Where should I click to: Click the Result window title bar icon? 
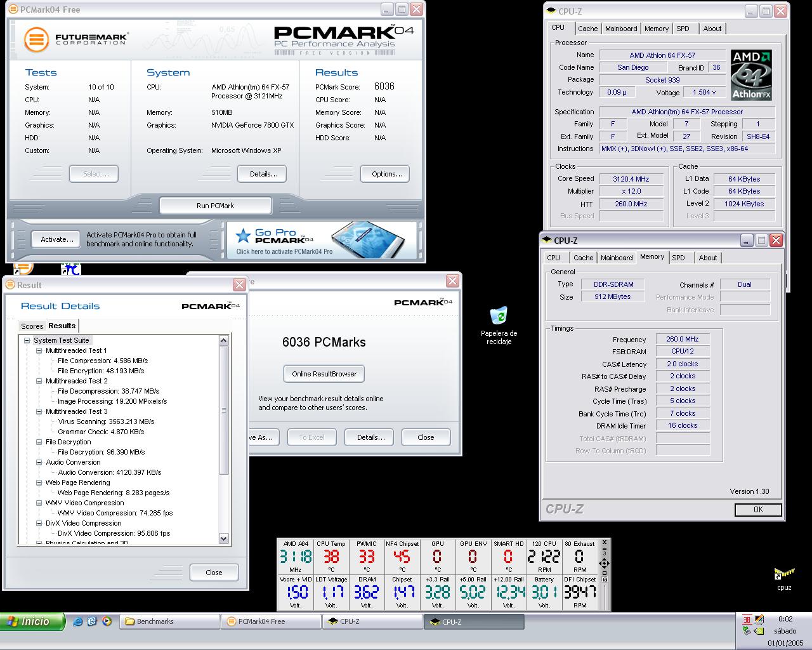click(x=10, y=285)
